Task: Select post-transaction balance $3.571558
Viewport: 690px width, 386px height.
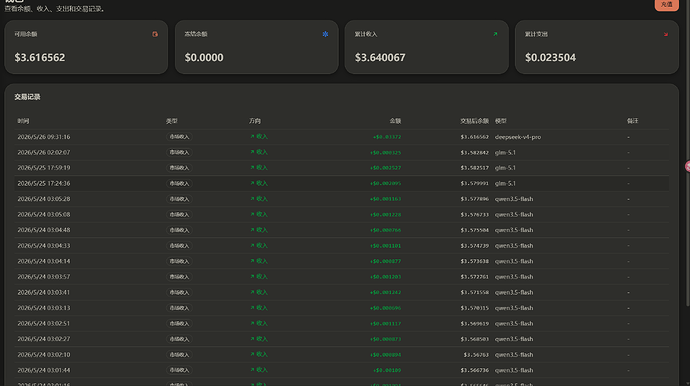Action: pos(474,293)
